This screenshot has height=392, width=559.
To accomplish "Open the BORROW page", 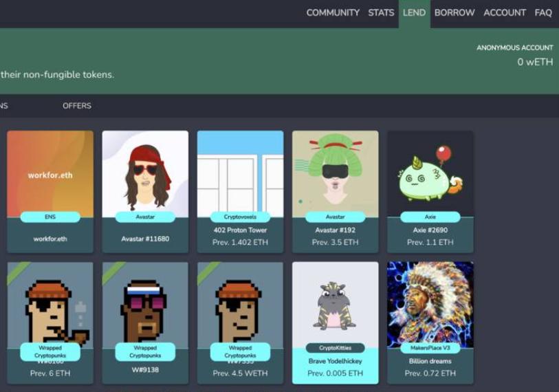I will point(454,12).
